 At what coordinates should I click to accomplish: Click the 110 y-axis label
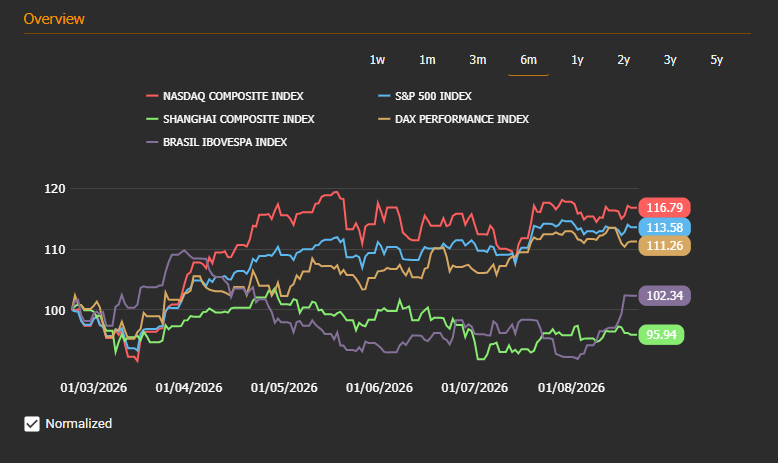point(55,250)
